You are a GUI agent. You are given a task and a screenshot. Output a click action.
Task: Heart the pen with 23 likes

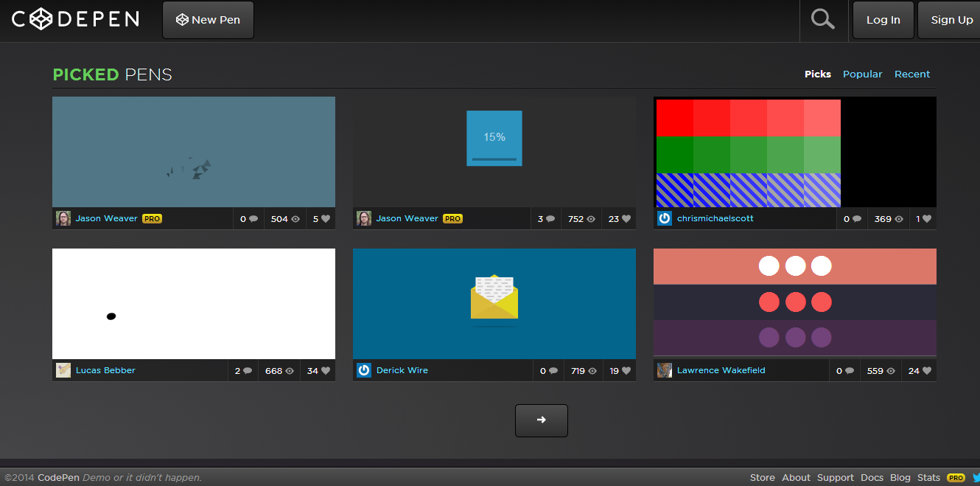620,219
